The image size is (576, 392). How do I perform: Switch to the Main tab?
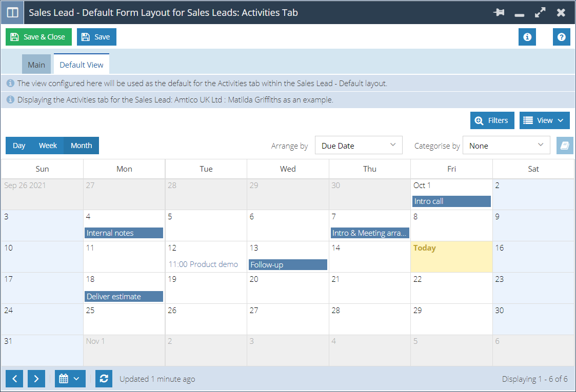[36, 65]
